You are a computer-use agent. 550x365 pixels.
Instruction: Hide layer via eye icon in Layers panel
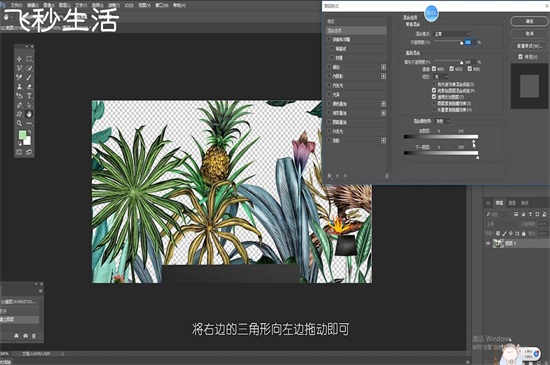coord(488,243)
